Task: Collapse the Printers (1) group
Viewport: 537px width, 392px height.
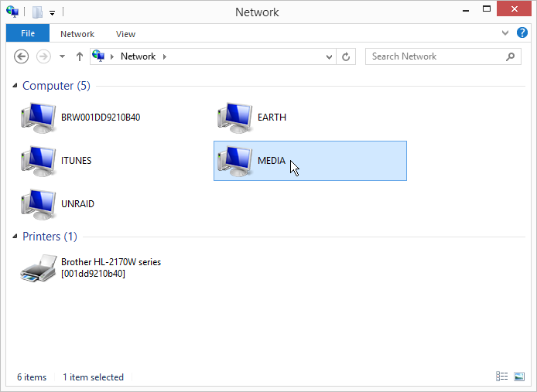Action: tap(15, 236)
